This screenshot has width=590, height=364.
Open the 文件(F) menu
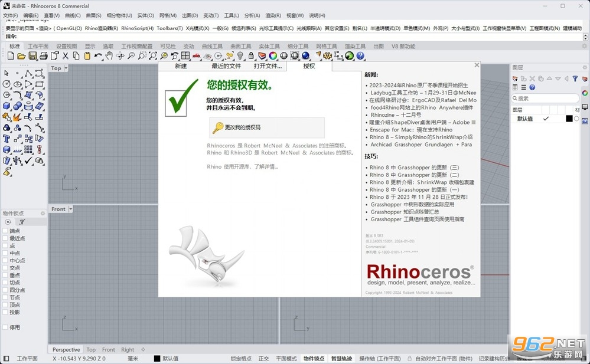click(10, 15)
